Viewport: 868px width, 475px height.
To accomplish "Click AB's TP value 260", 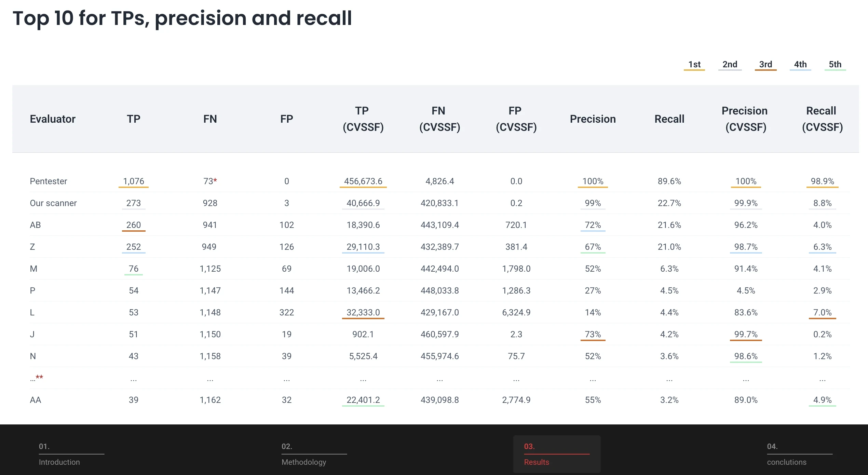I will (133, 225).
